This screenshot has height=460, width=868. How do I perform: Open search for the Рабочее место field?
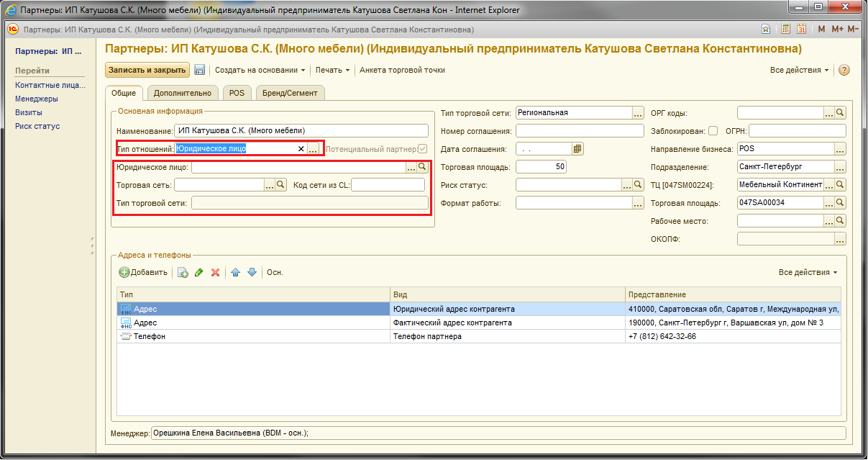click(x=840, y=221)
